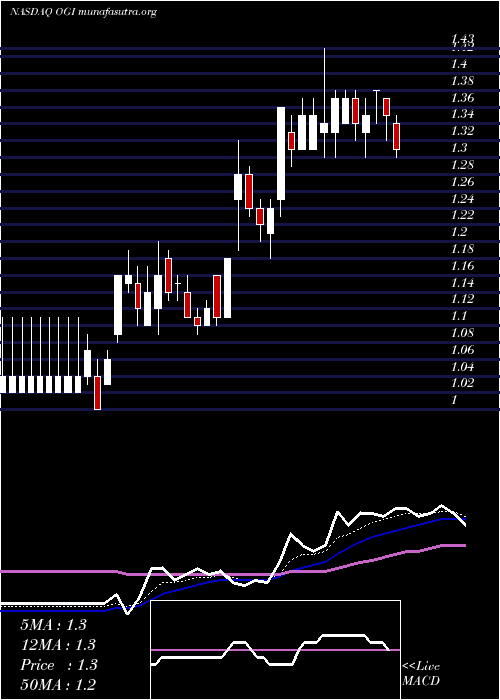Image resolution: width=500 pixels, height=700 pixels.
Task: Click the 1.4 price axis label
Action: (459, 64)
